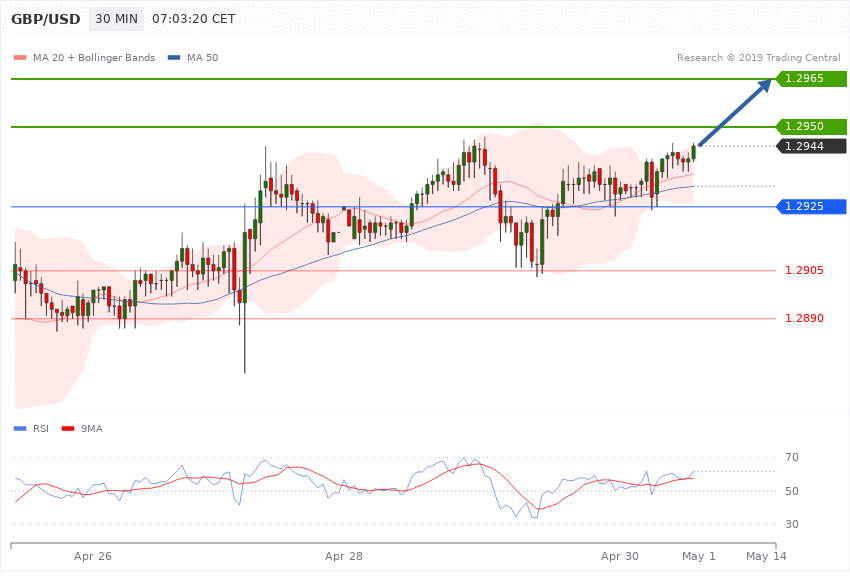Click the 1.2905 support price label
The width and height of the screenshot is (850, 576).
(x=804, y=270)
